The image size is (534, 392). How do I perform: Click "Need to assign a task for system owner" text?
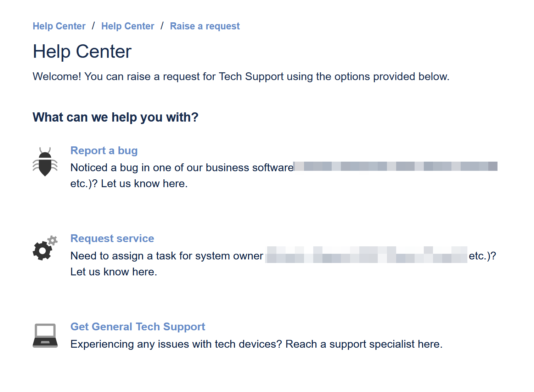tap(167, 256)
